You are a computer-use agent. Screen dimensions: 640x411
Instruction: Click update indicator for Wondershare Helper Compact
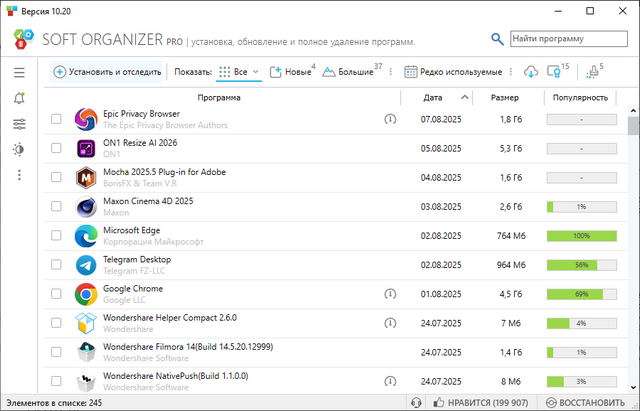(390, 323)
